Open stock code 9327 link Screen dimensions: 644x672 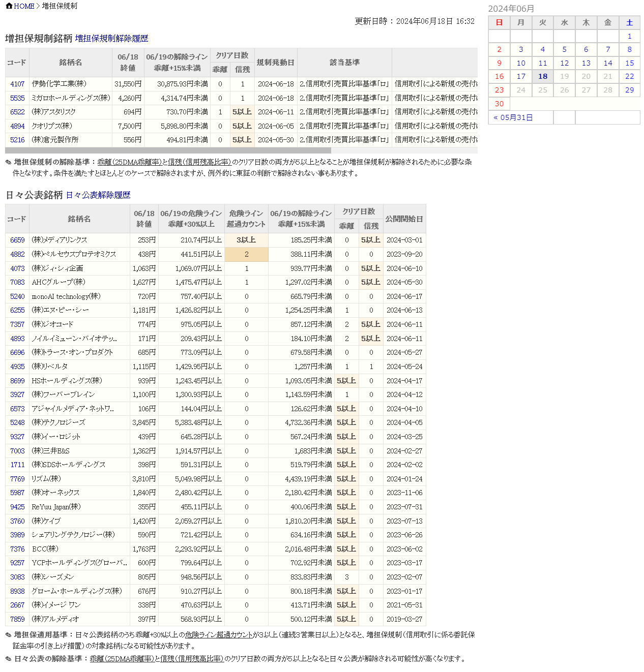[x=17, y=437]
